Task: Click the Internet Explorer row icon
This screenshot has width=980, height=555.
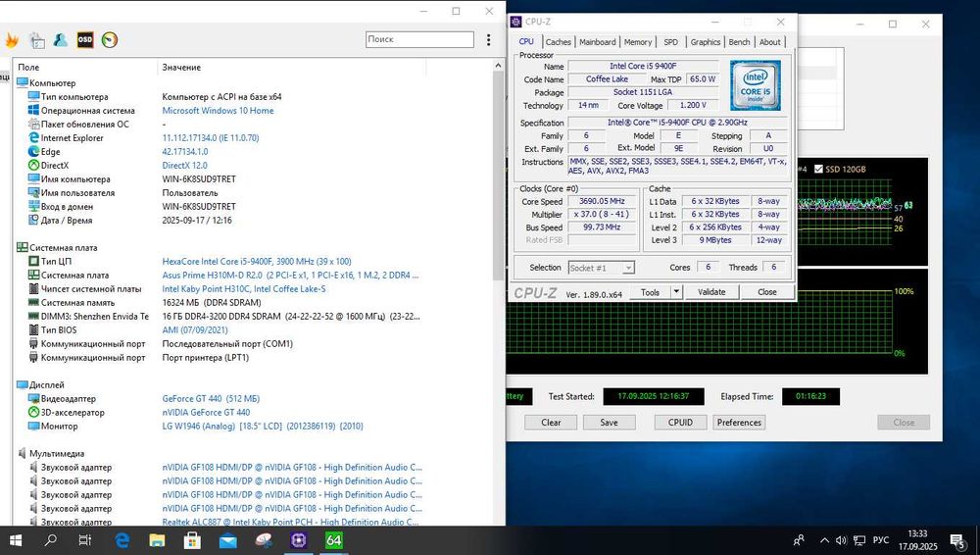Action: pyautogui.click(x=33, y=137)
